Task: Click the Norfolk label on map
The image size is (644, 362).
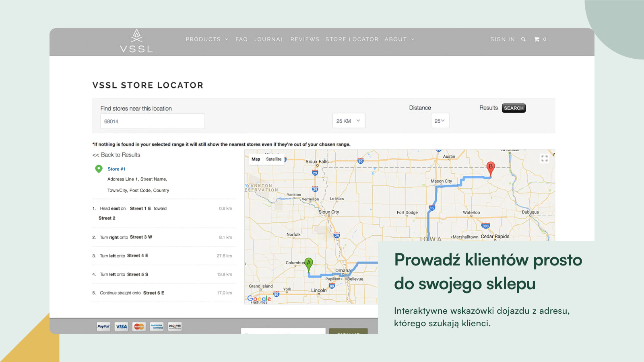Action: tap(293, 234)
